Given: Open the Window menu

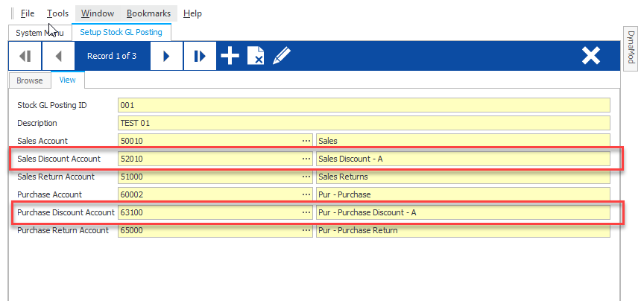Looking at the screenshot, I should tap(98, 13).
